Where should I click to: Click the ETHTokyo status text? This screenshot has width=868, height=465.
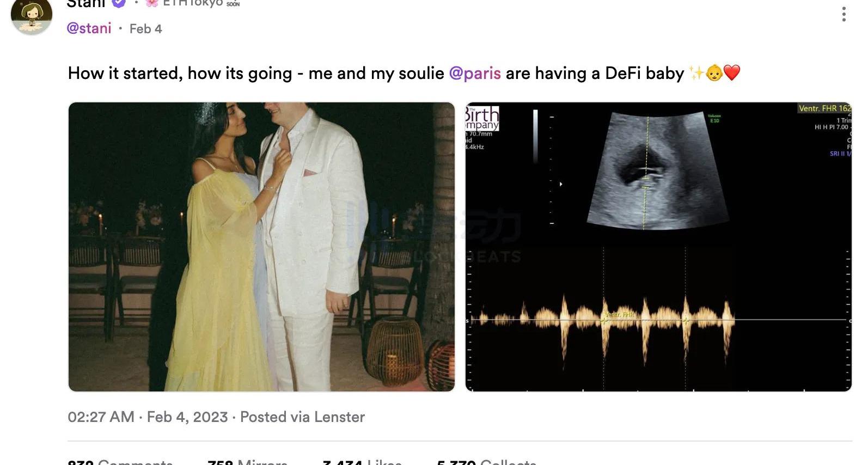[x=193, y=3]
